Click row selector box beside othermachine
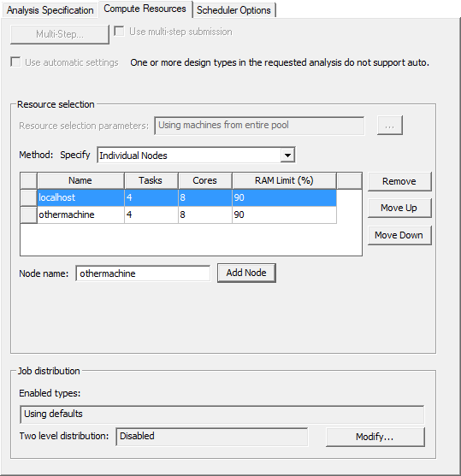 [x=29, y=215]
